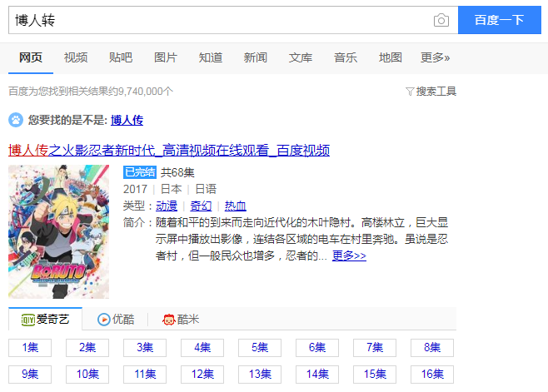Open episode 16集

[x=432, y=375]
